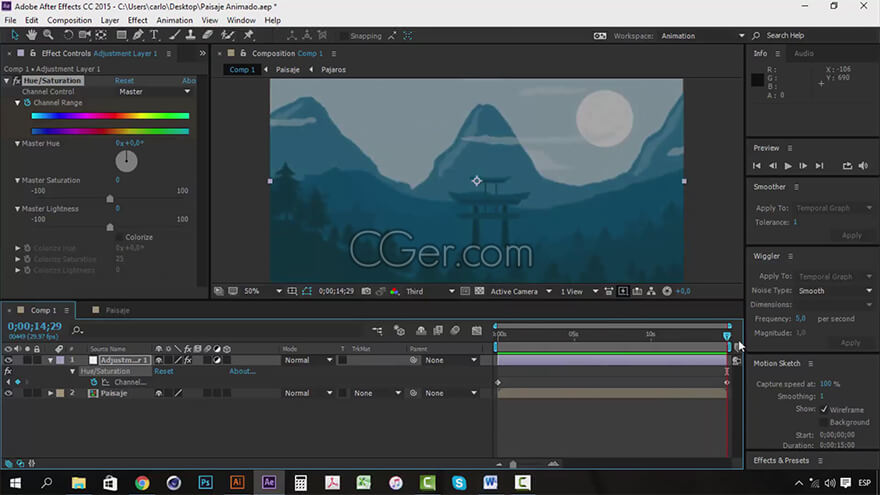Toggle Hue/Saturation fx switch in Effect Controls
This screenshot has width=880, height=495.
point(16,81)
